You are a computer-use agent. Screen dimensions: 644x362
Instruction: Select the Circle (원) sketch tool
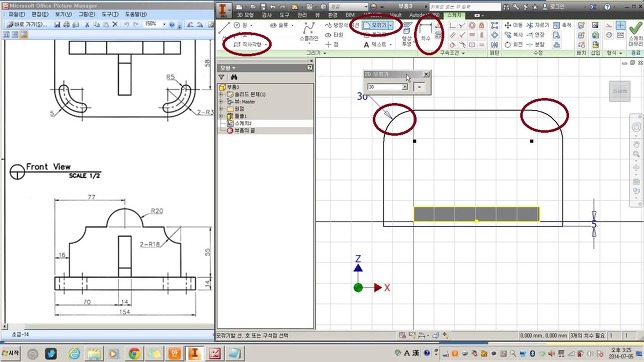(x=242, y=25)
